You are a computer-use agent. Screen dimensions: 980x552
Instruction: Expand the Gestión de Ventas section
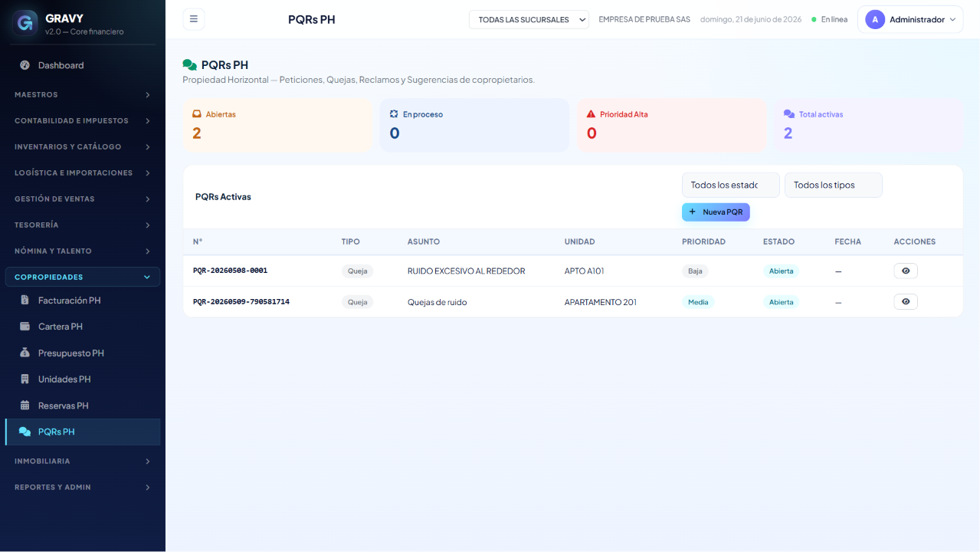click(x=83, y=199)
